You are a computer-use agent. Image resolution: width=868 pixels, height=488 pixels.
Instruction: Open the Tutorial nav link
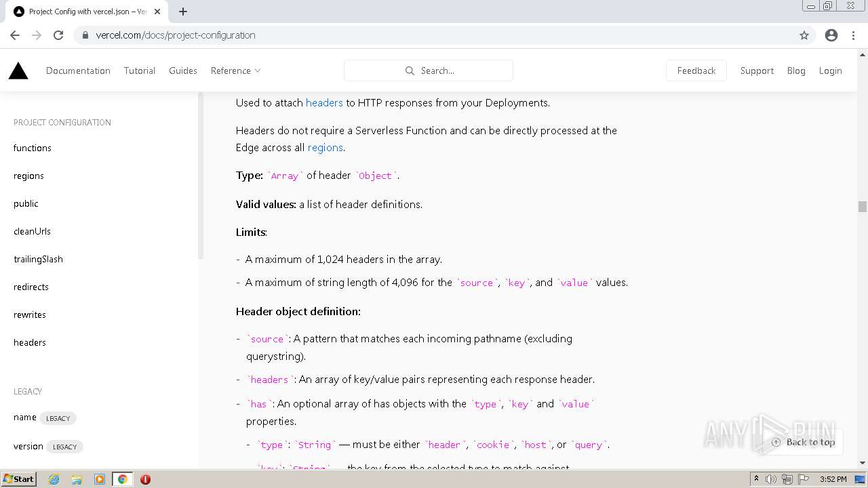(x=140, y=70)
